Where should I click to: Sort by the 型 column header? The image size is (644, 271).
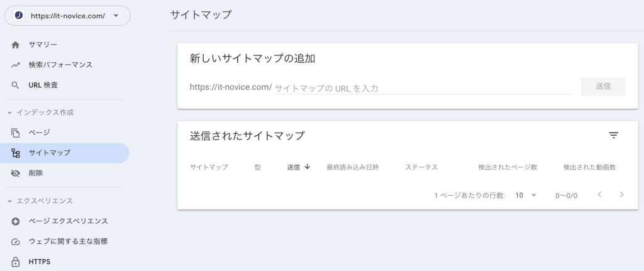coord(257,167)
